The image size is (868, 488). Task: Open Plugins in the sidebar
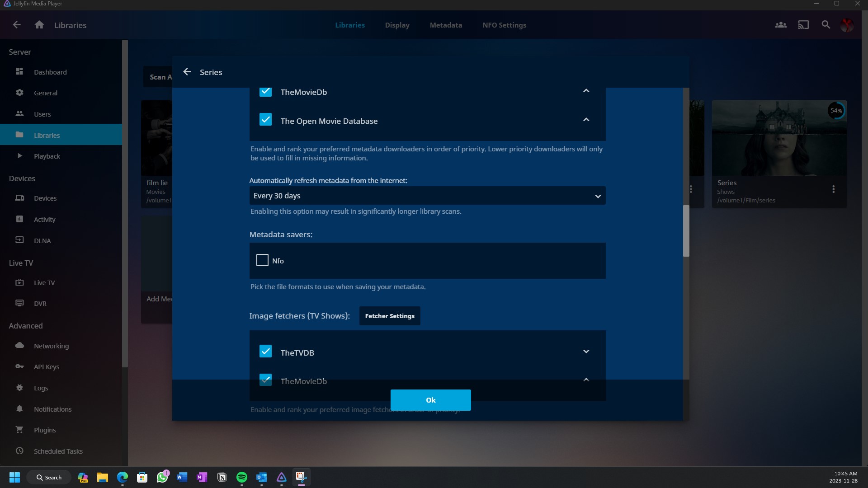[45, 430]
